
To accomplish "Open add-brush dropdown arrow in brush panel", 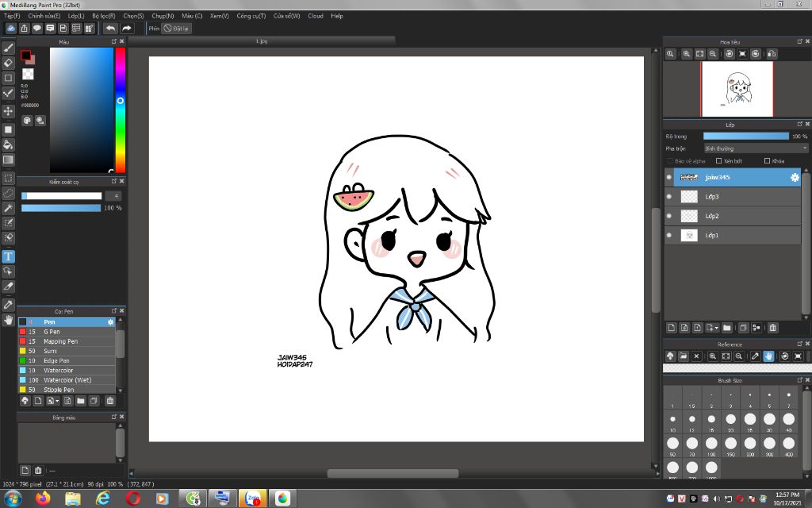I will 57,401.
